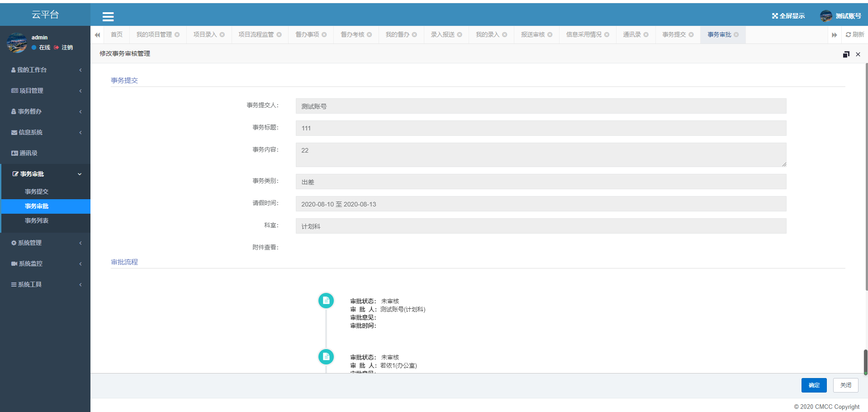Close the 我的录入 tab
This screenshot has height=412, width=868.
(505, 35)
